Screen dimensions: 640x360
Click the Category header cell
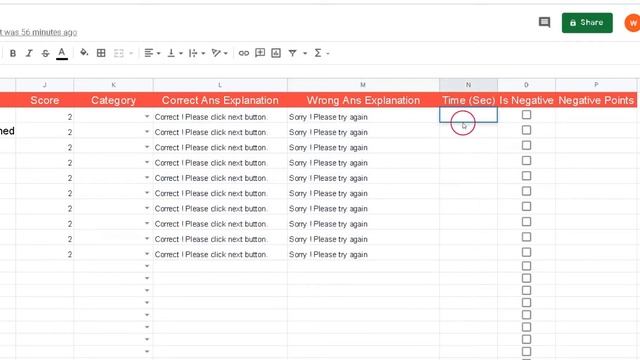[x=113, y=100]
